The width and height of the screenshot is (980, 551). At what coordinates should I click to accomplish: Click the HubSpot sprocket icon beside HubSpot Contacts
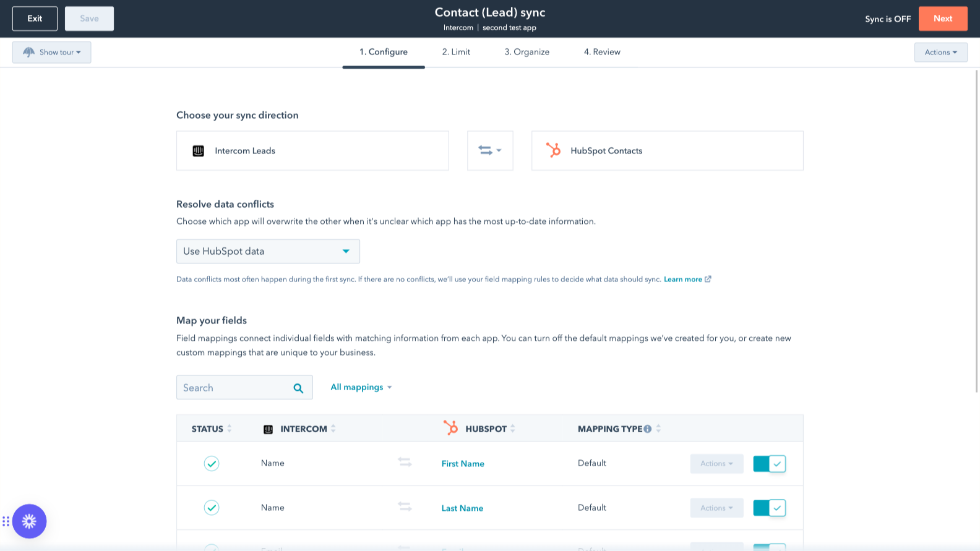point(553,150)
